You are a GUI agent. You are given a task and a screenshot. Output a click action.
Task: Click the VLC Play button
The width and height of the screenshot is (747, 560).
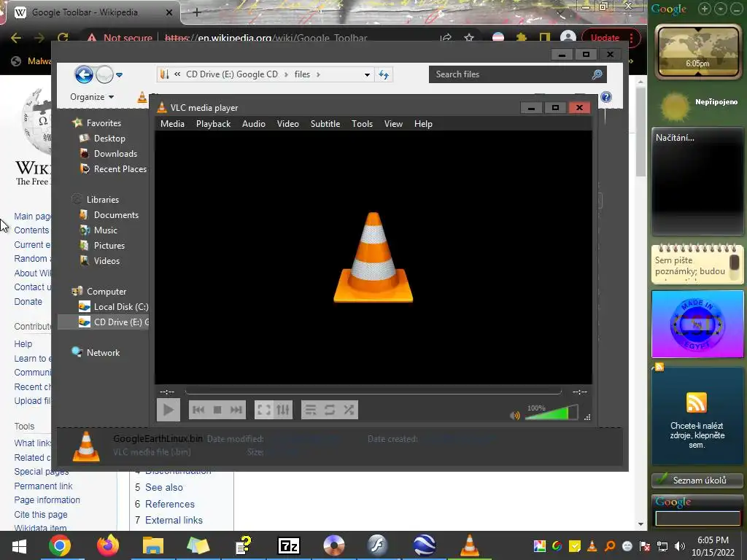click(x=169, y=410)
